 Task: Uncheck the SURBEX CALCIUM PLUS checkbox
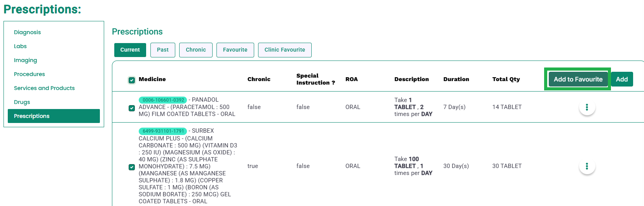coord(132,167)
